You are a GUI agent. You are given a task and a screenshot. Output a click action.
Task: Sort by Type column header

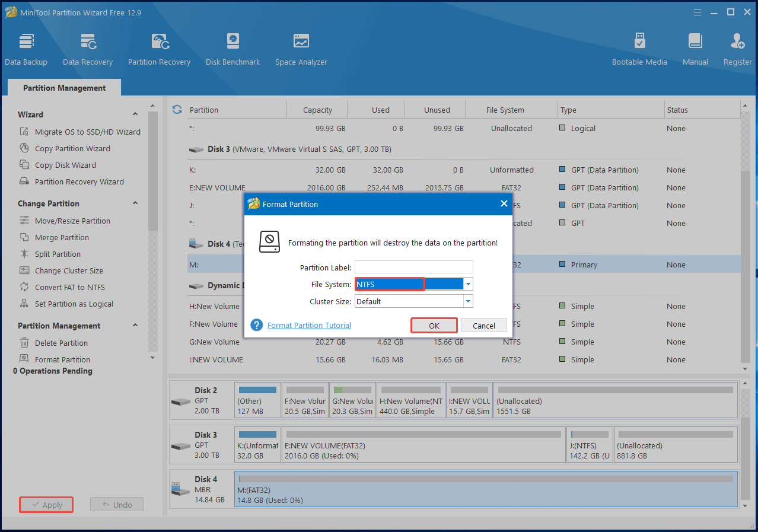pos(612,110)
